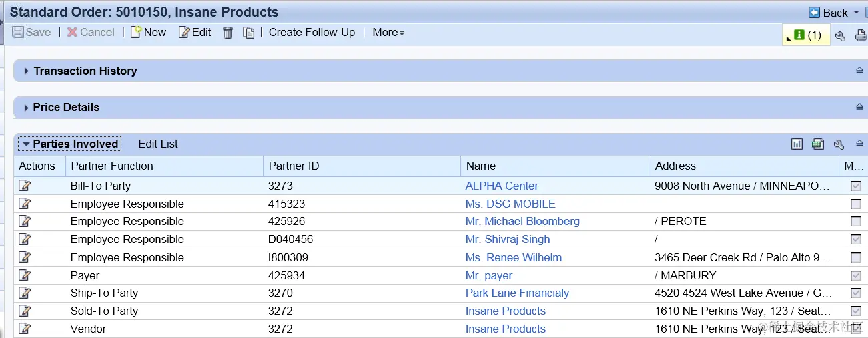Click the copy document icon

249,33
